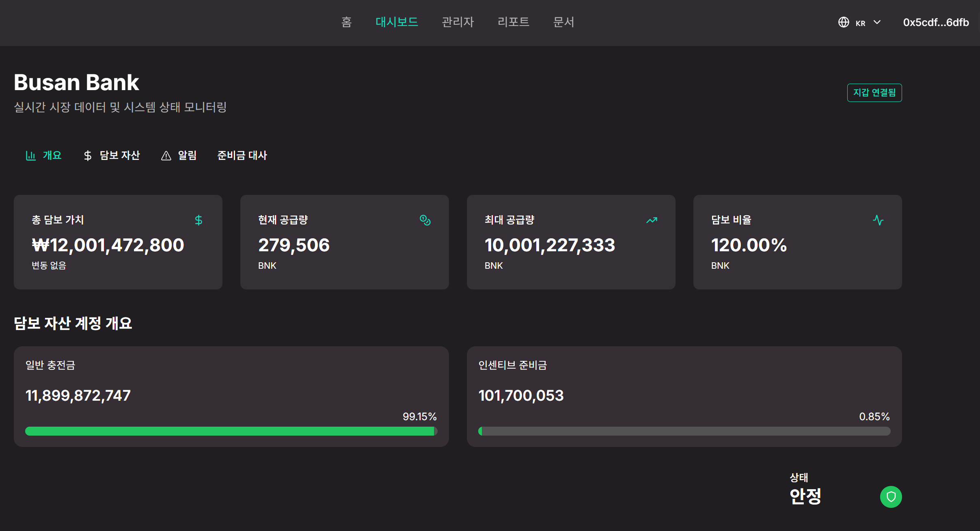Open the KR language dropdown

pyautogui.click(x=860, y=23)
